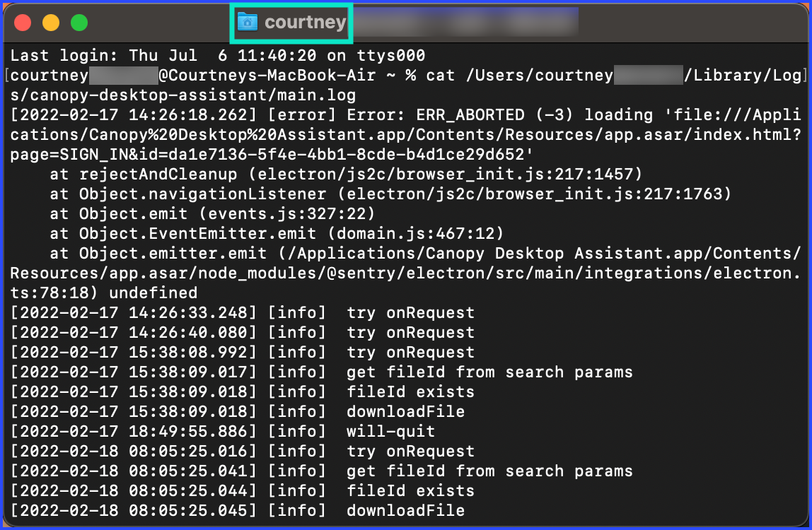Click the 'at rejectAndCleanup' stack trace line

point(346,175)
